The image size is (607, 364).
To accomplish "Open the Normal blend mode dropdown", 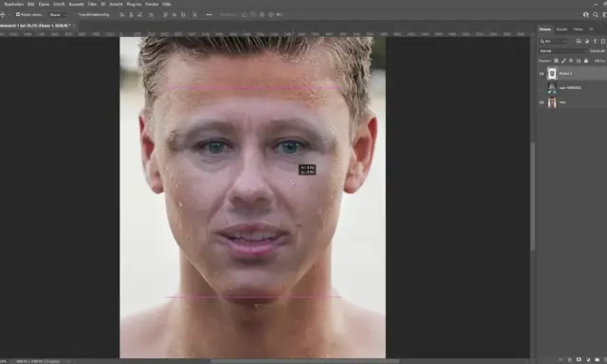I will [563, 51].
